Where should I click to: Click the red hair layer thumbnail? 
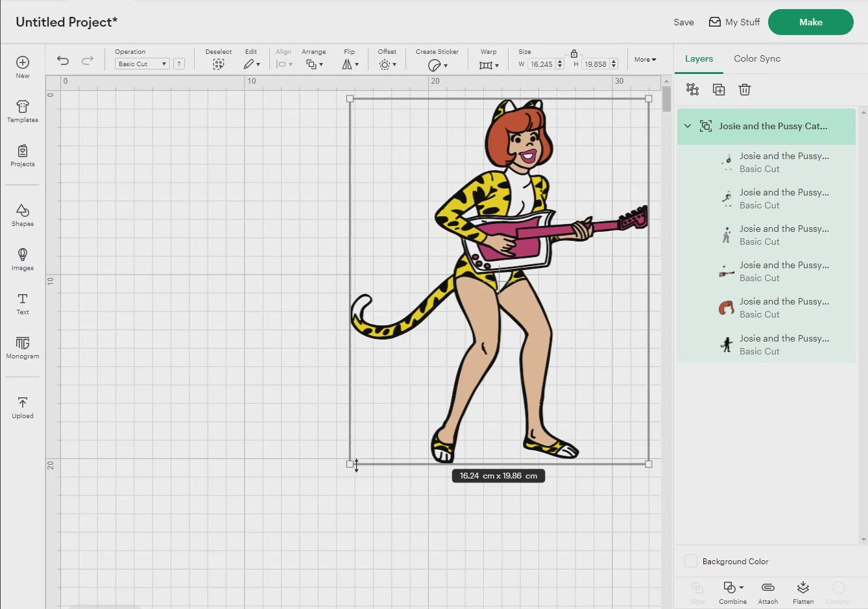pyautogui.click(x=727, y=308)
